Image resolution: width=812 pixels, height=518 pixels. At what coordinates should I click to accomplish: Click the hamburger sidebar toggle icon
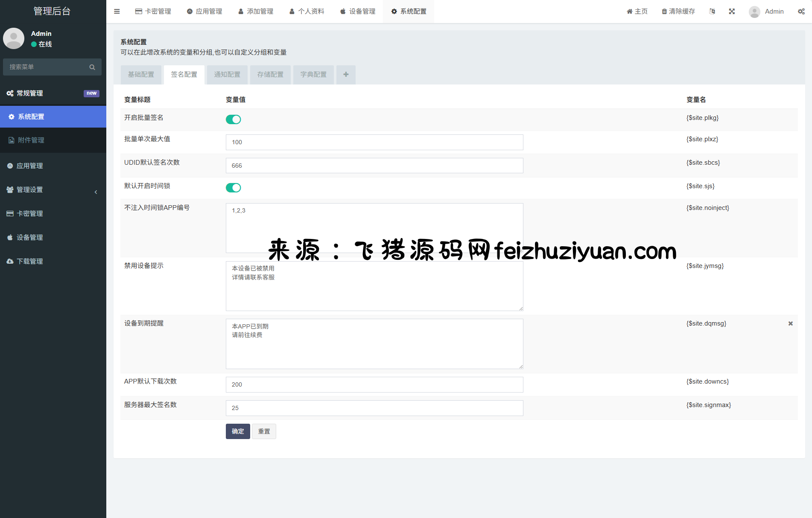tap(117, 12)
